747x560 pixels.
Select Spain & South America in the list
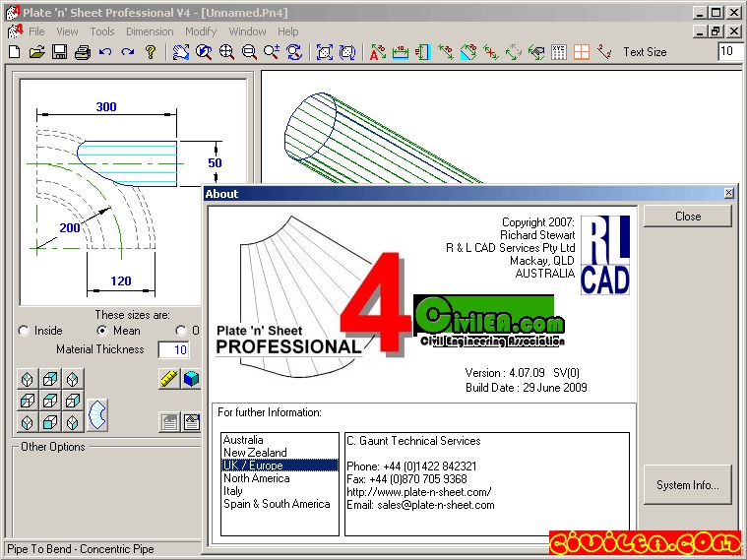tap(280, 504)
